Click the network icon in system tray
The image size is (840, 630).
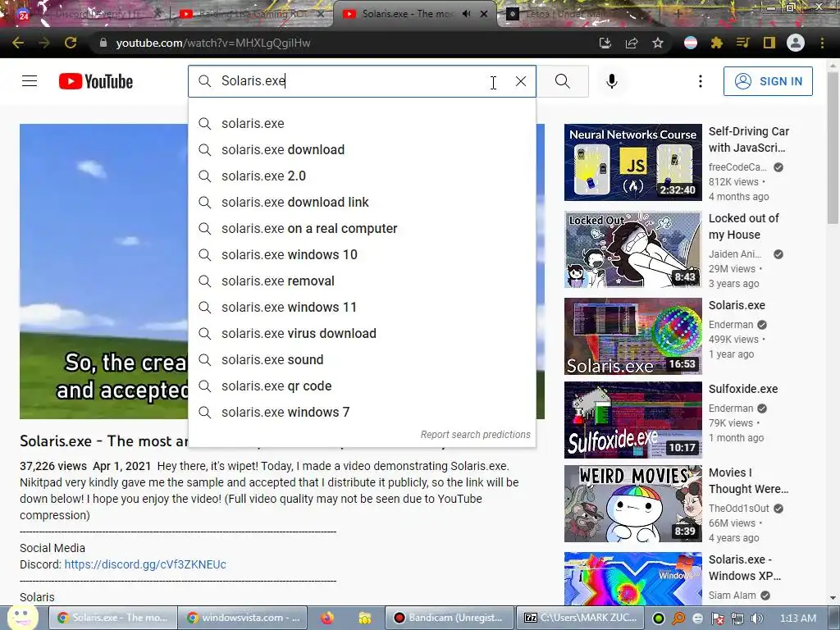tap(737, 619)
